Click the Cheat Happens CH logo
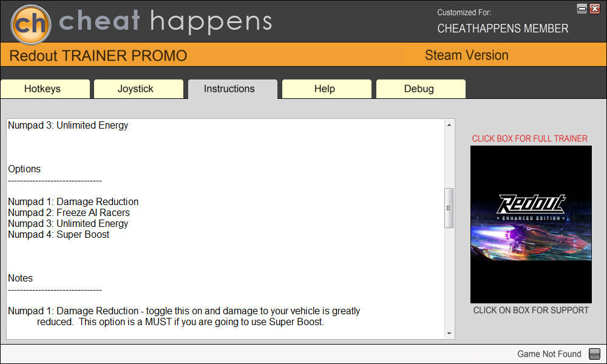Image resolution: width=607 pixels, height=364 pixels. tap(30, 24)
